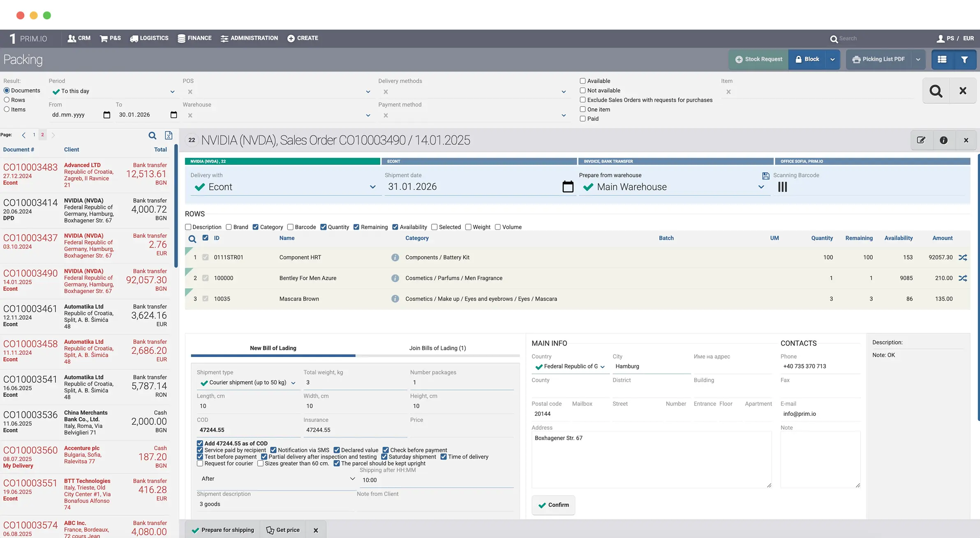
Task: Check the Available checkbox
Action: click(x=582, y=81)
